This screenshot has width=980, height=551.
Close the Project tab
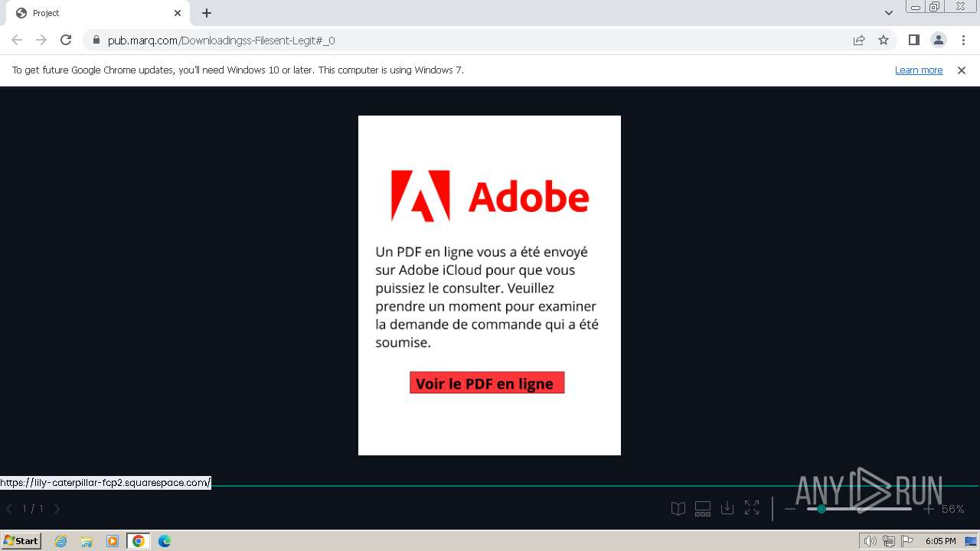tap(178, 13)
